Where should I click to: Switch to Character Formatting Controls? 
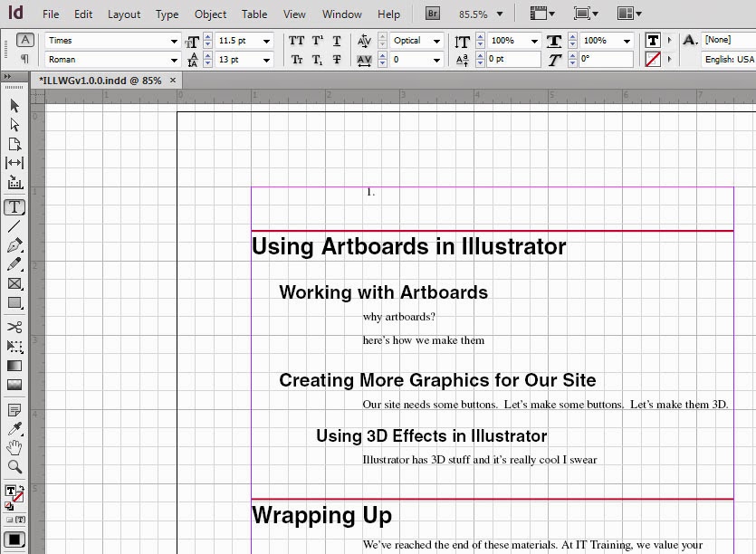(x=25, y=40)
